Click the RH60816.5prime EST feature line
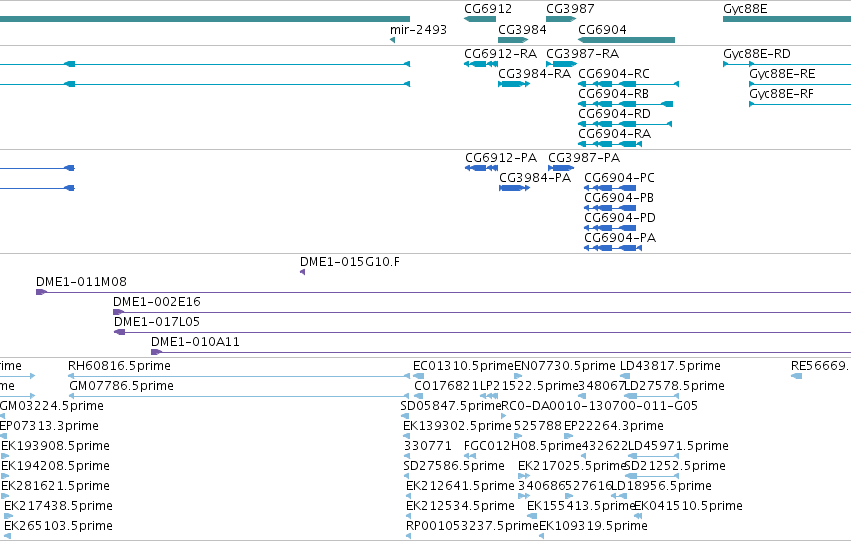Image resolution: width=851 pixels, height=541 pixels. point(239,376)
